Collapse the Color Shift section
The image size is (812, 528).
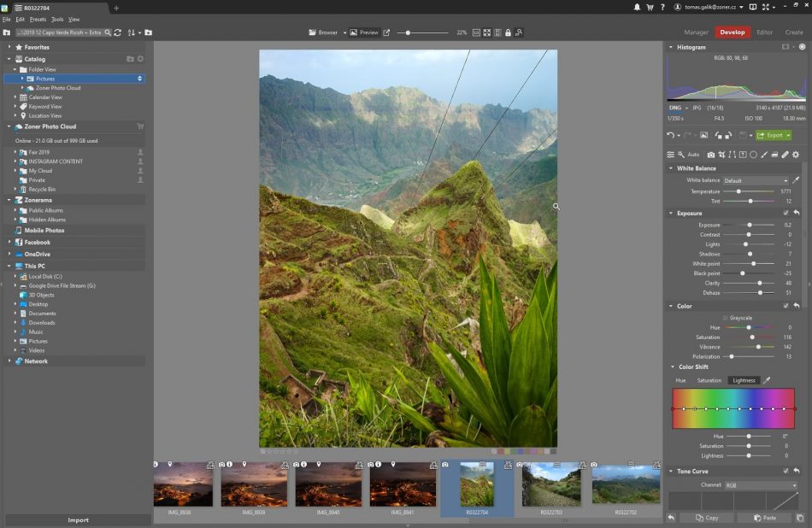[x=673, y=367]
